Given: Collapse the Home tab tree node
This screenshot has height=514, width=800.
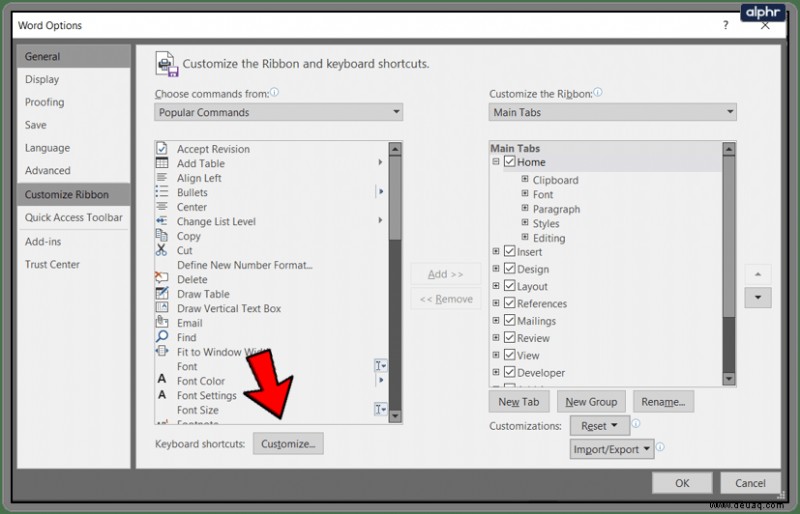Looking at the screenshot, I should tap(495, 162).
